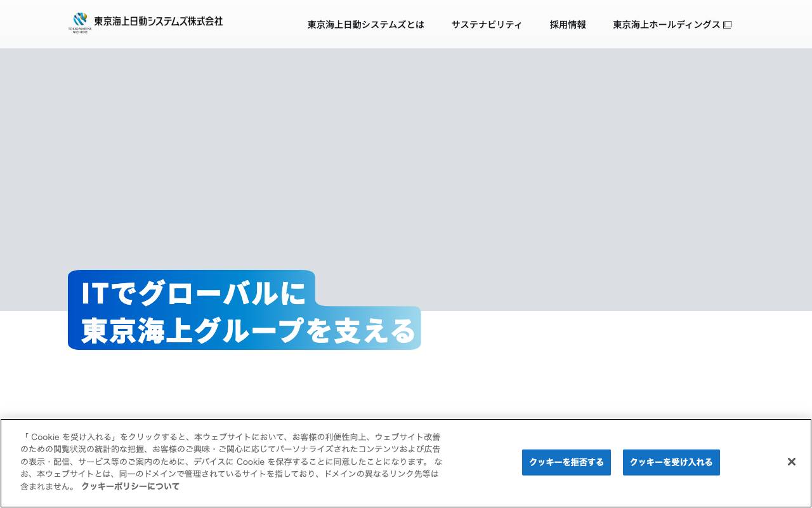
Task: Open サステナビリティ menu item
Action: [487, 25]
